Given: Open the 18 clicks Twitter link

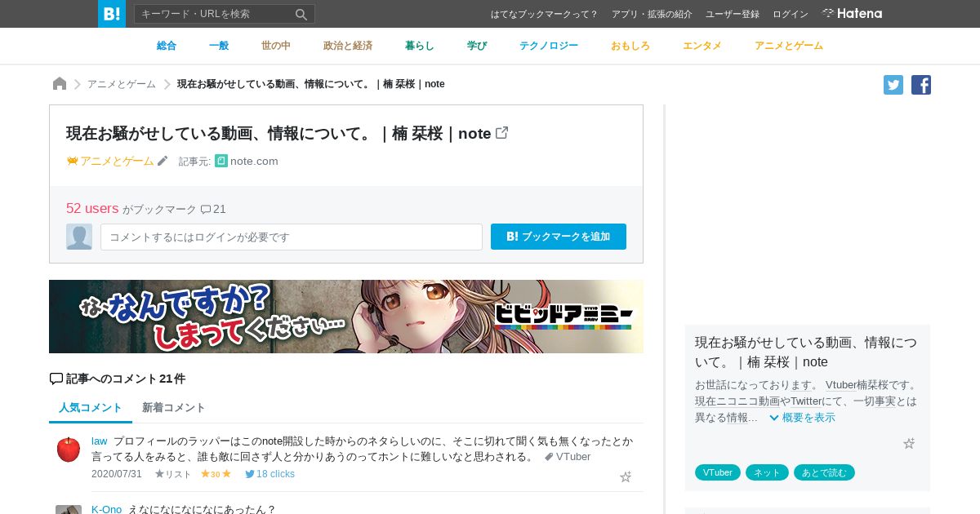Looking at the screenshot, I should pos(269,474).
